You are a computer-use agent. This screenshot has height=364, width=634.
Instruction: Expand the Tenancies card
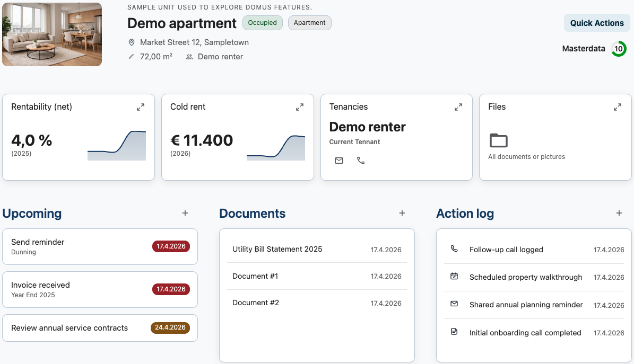pos(458,106)
